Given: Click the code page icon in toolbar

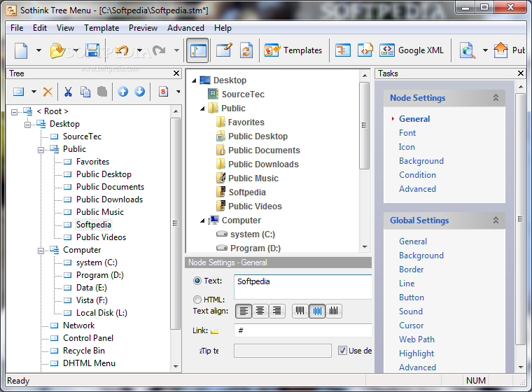Looking at the screenshot, I should pos(365,50).
